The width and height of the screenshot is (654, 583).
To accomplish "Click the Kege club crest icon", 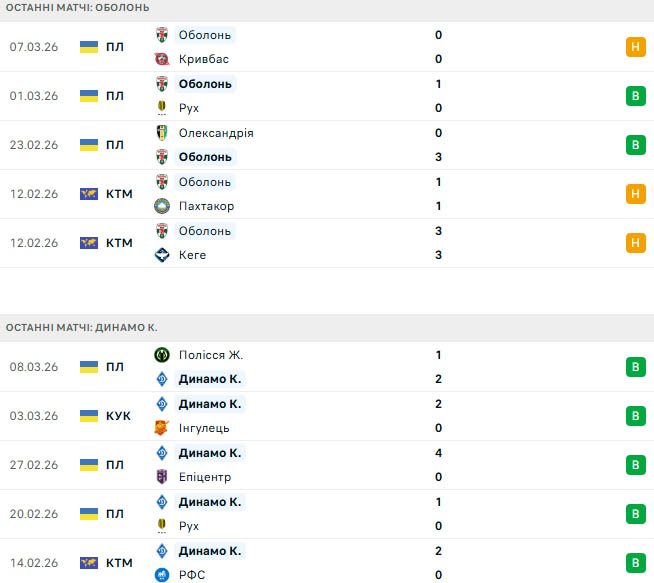I will 162,255.
